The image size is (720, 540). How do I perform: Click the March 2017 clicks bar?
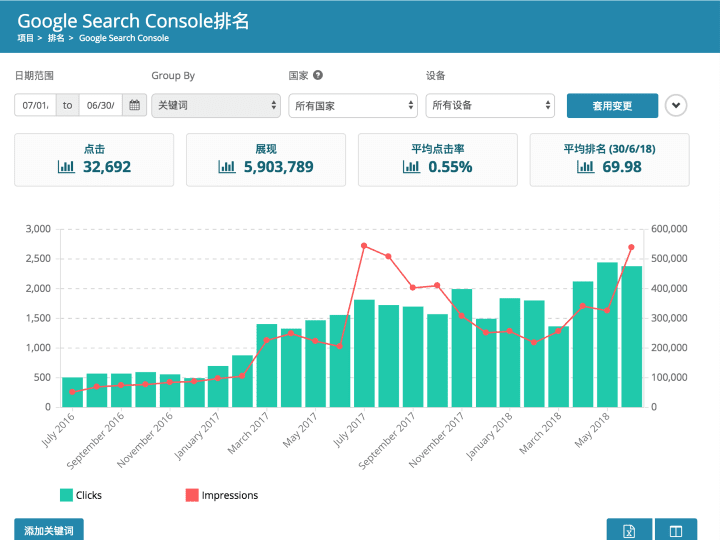pyautogui.click(x=267, y=366)
